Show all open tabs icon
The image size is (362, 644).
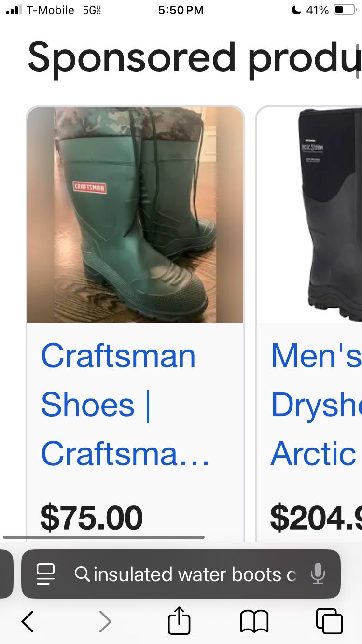click(329, 621)
